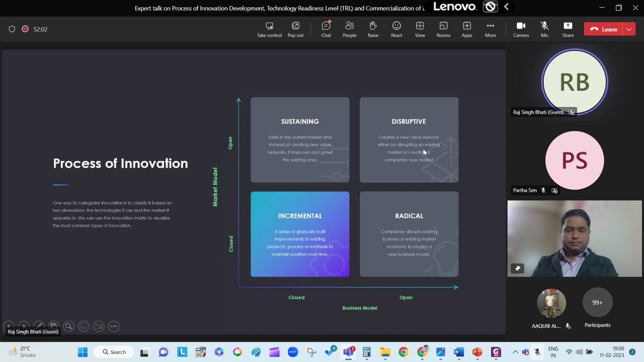
Task: Open the View layout menu
Action: tap(420, 29)
